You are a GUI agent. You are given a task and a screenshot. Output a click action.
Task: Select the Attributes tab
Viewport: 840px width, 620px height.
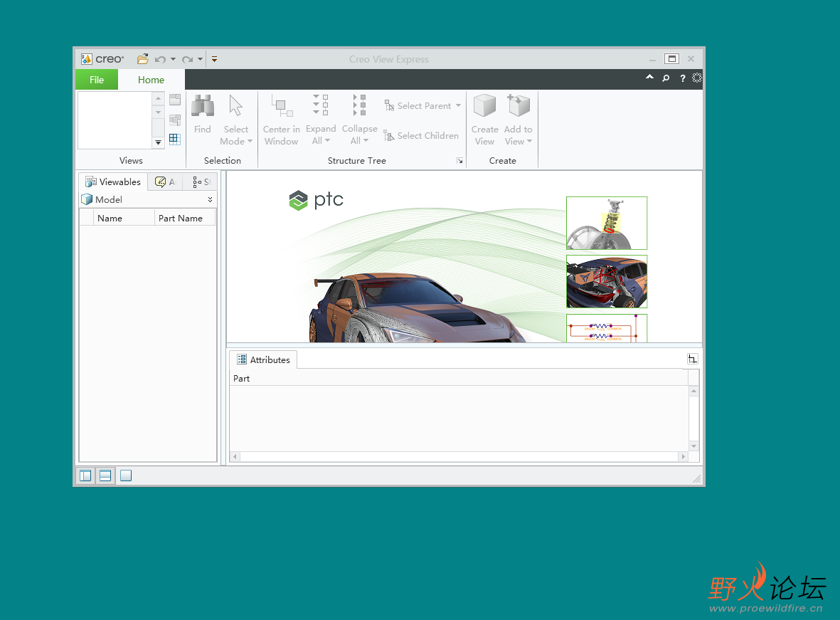(264, 360)
